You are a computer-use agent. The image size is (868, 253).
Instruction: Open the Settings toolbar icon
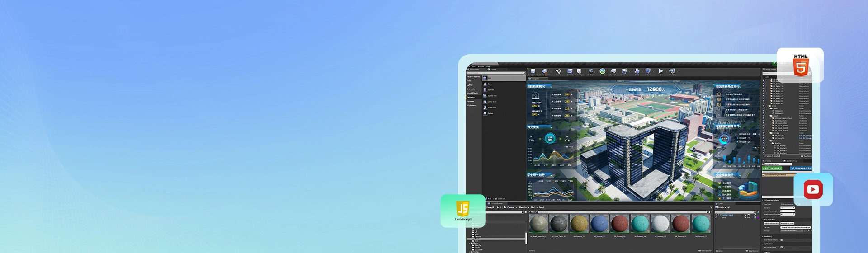click(x=591, y=72)
